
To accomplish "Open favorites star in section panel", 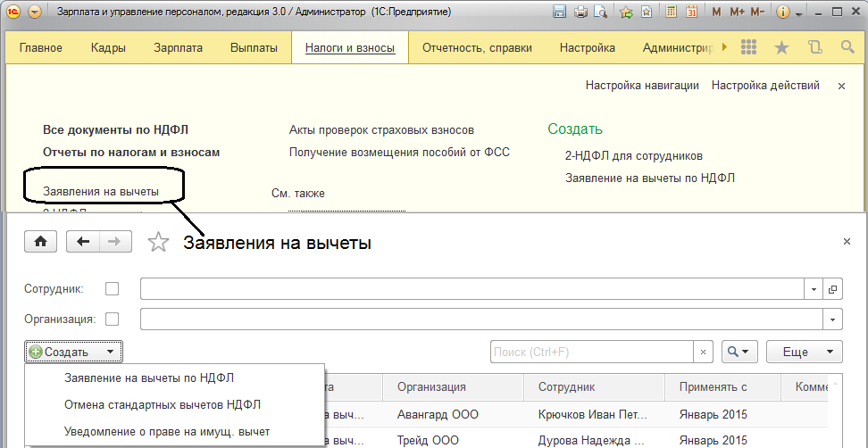I will coord(781,47).
